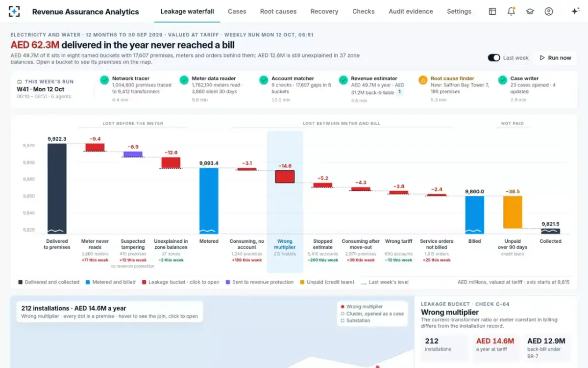Click the Metered blue bar
Viewport: 588px width, 368px height.
(209, 201)
